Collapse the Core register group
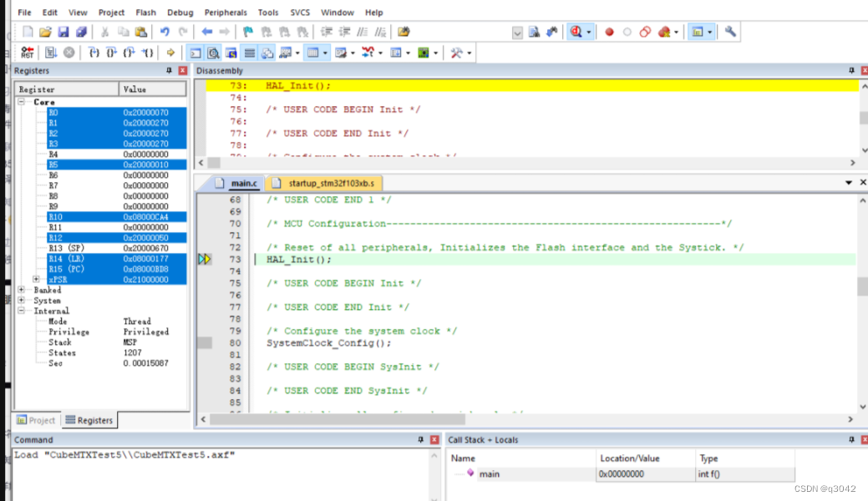The image size is (868, 501). click(21, 102)
